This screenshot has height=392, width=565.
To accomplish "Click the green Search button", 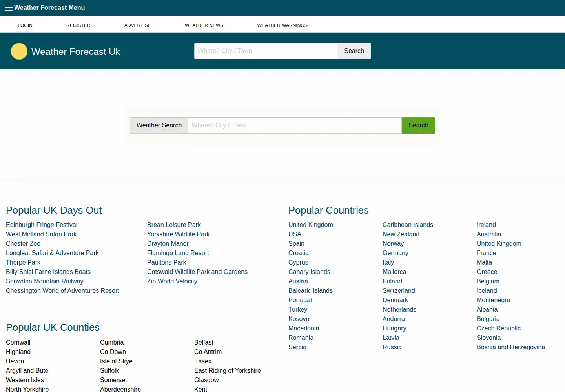I will (x=418, y=125).
